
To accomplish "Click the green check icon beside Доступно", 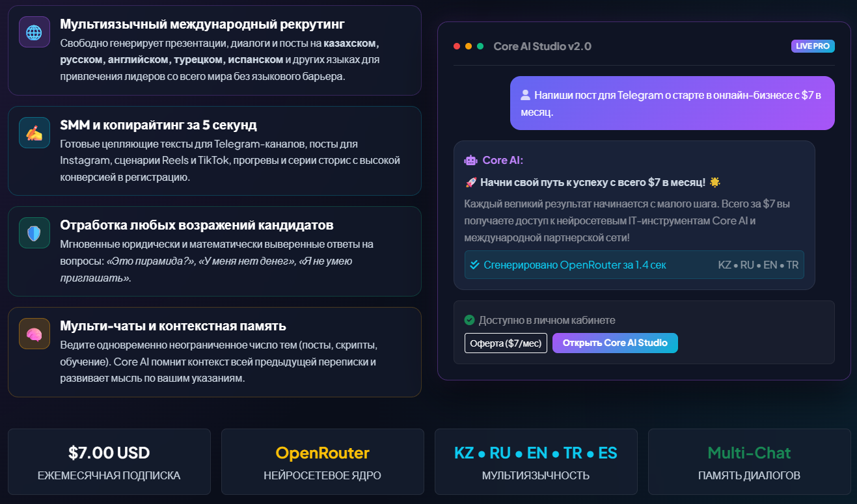I will (x=469, y=320).
